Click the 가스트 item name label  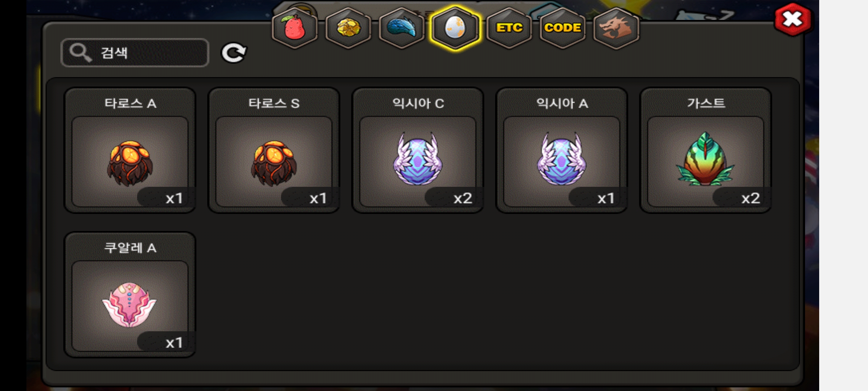tap(706, 104)
